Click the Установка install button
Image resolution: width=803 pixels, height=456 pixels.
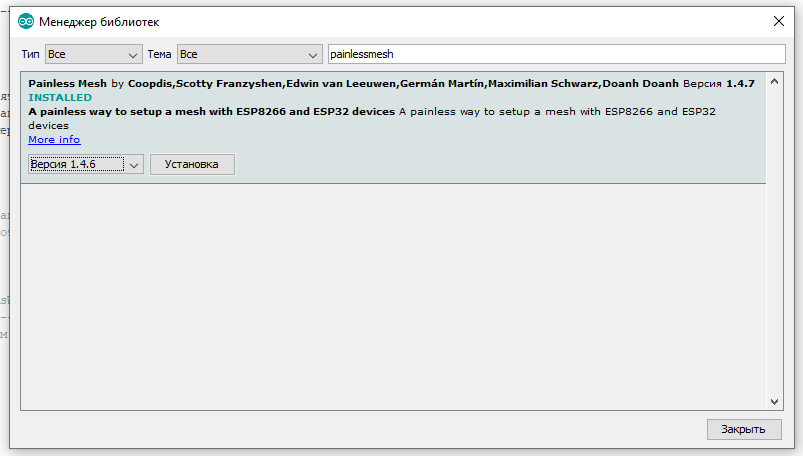pos(192,164)
